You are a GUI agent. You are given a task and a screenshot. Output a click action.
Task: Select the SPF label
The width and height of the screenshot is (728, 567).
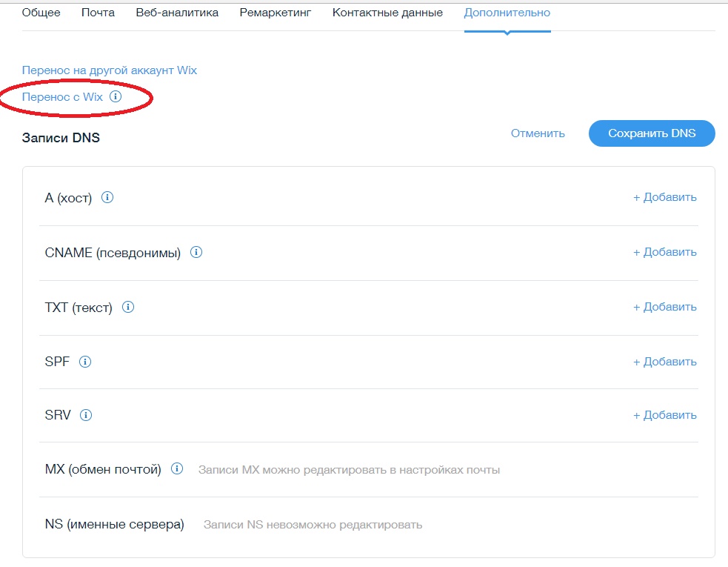57,362
